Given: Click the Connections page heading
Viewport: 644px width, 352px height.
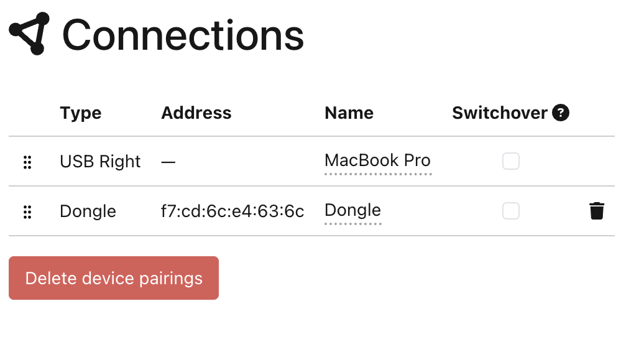Looking at the screenshot, I should click(x=183, y=35).
